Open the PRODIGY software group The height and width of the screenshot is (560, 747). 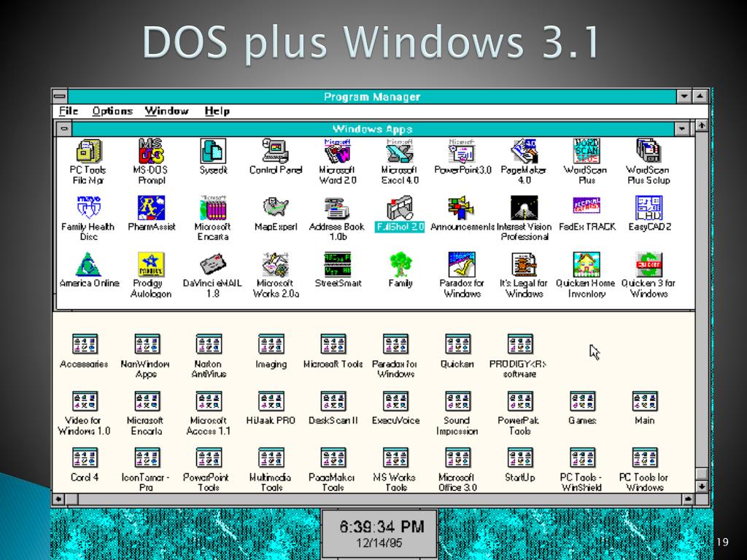coord(520,344)
